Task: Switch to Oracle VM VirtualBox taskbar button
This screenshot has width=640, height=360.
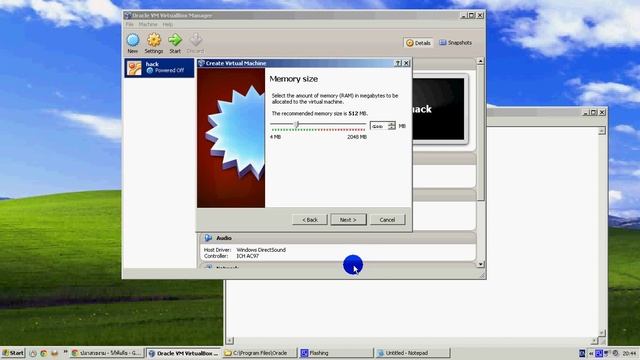Action: coord(184,353)
